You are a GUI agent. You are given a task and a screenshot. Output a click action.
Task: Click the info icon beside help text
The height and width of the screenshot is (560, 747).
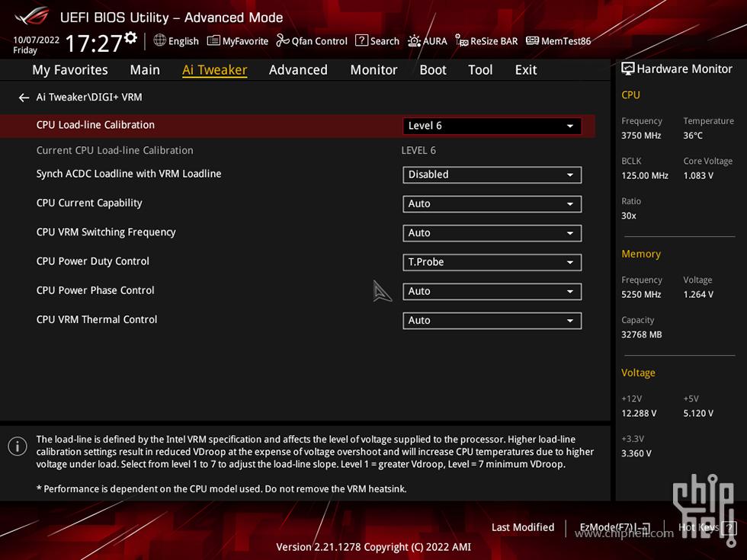pyautogui.click(x=18, y=446)
